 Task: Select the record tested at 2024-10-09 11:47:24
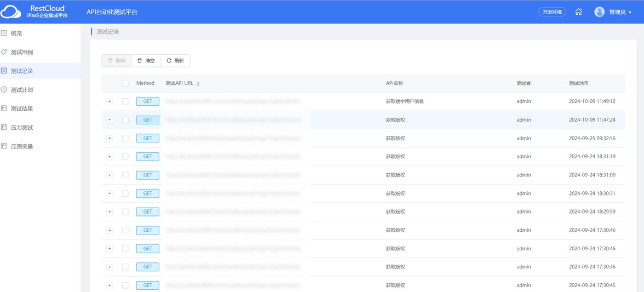point(125,119)
